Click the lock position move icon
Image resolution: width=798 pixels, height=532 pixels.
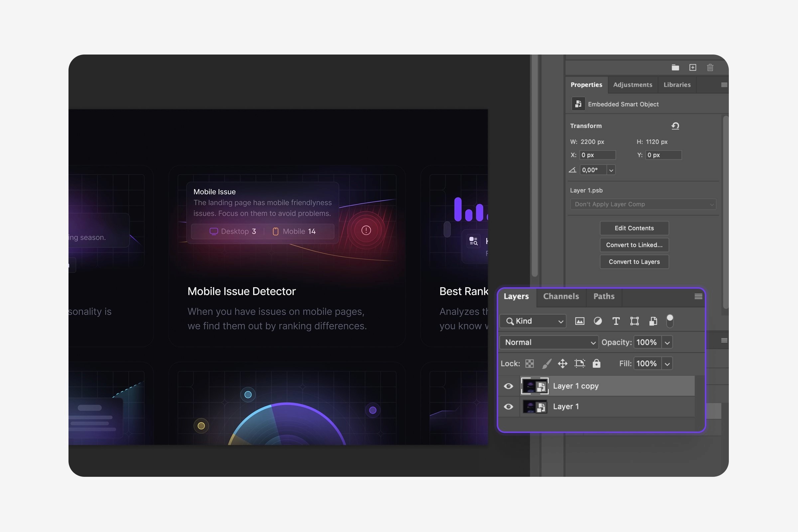563,363
